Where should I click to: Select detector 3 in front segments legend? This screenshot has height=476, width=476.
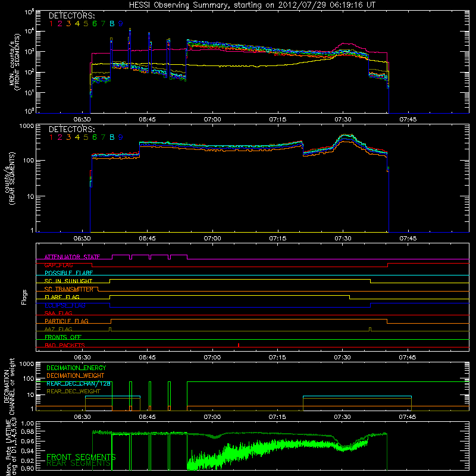click(x=68, y=24)
